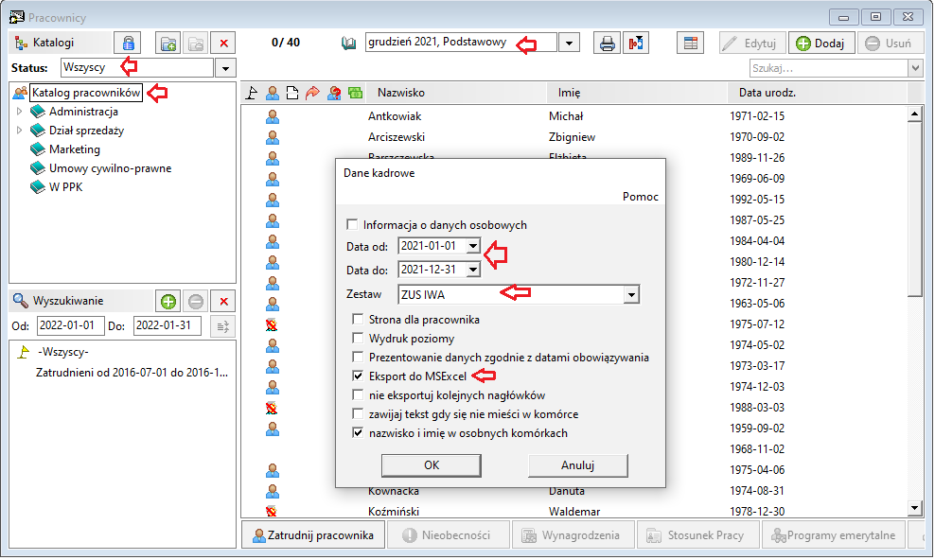Open the period dropdown grudzień 2021, Podstawowy
This screenshot has height=560, width=935.
pos(570,43)
